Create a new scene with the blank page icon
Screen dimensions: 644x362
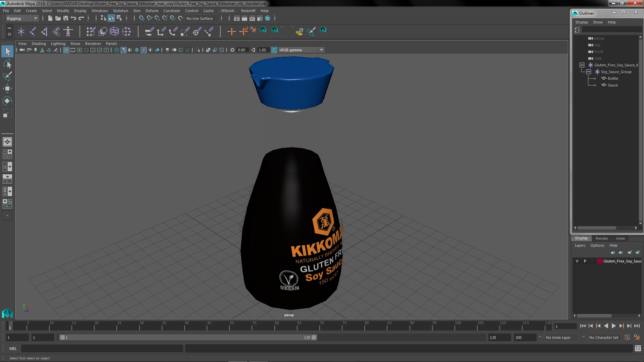pyautogui.click(x=50, y=18)
